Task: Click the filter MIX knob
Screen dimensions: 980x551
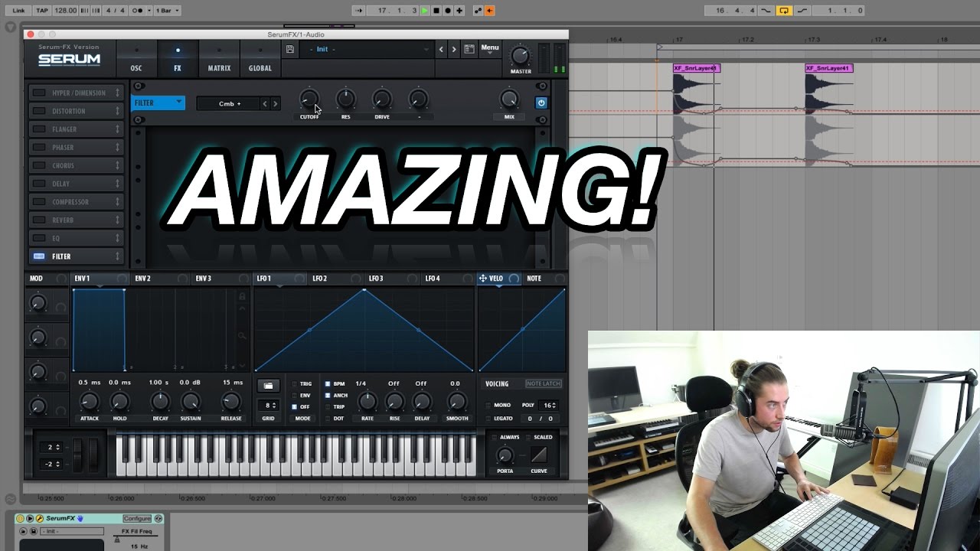Action: click(509, 99)
